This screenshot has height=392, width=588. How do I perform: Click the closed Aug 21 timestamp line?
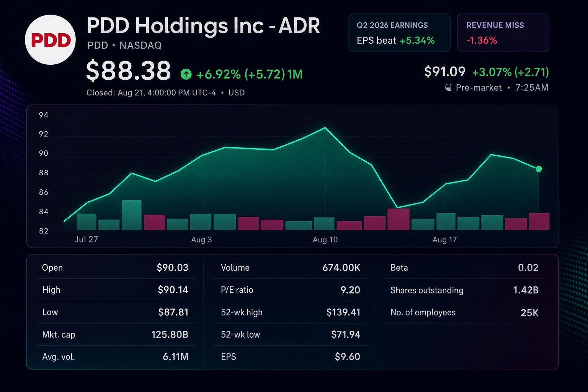pyautogui.click(x=165, y=93)
